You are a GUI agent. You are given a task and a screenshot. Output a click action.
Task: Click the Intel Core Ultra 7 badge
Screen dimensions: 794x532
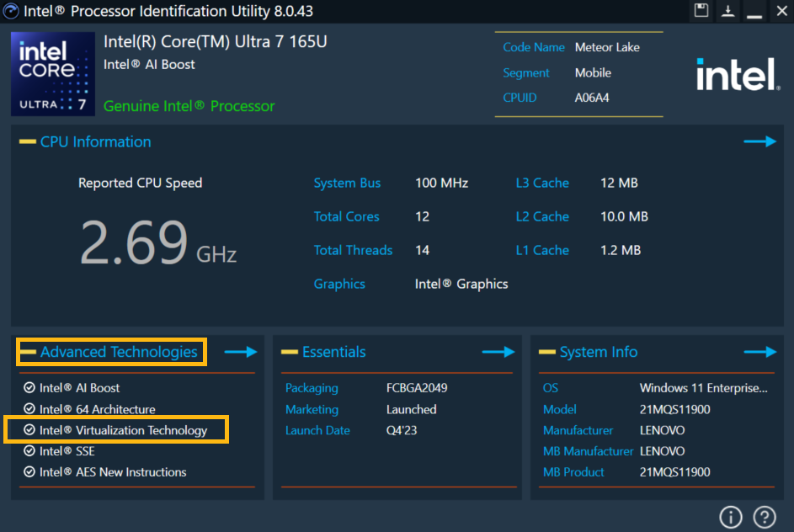click(52, 74)
